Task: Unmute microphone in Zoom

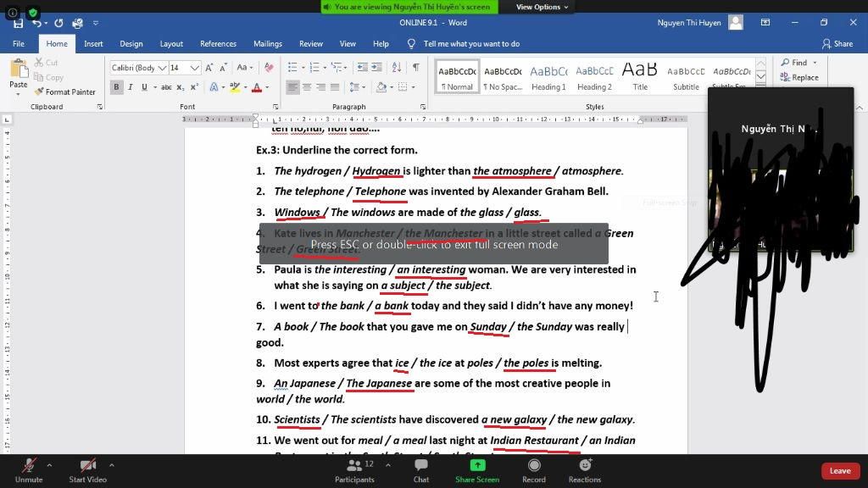Action: coord(29,471)
